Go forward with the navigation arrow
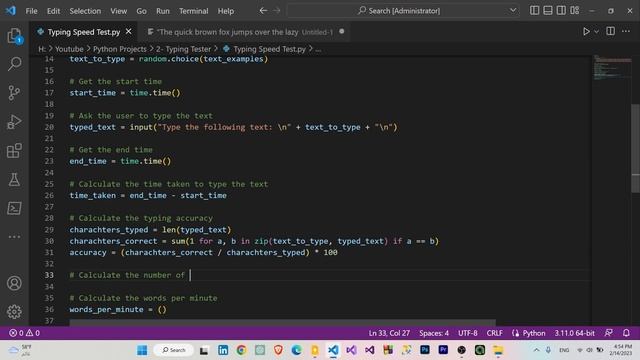Viewport: 640px width, 360px height. [277, 11]
